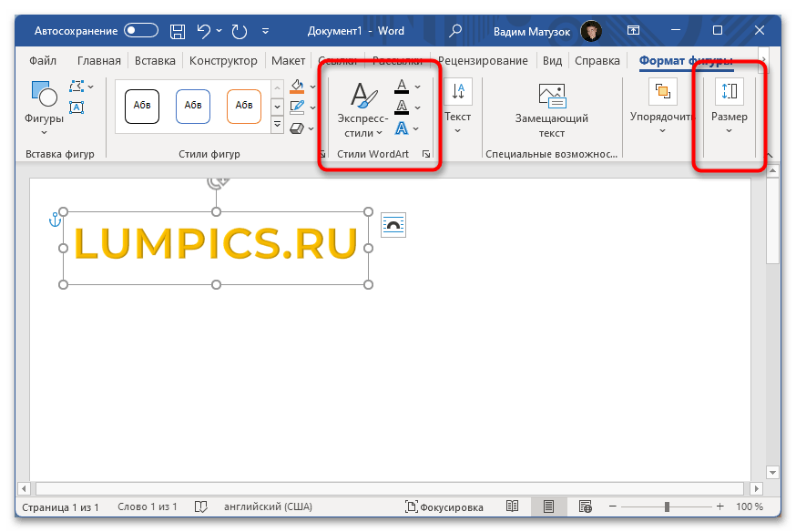Viewport: 796px width, 532px height.
Task: Switch to Read Mode view icon
Action: 514,506
